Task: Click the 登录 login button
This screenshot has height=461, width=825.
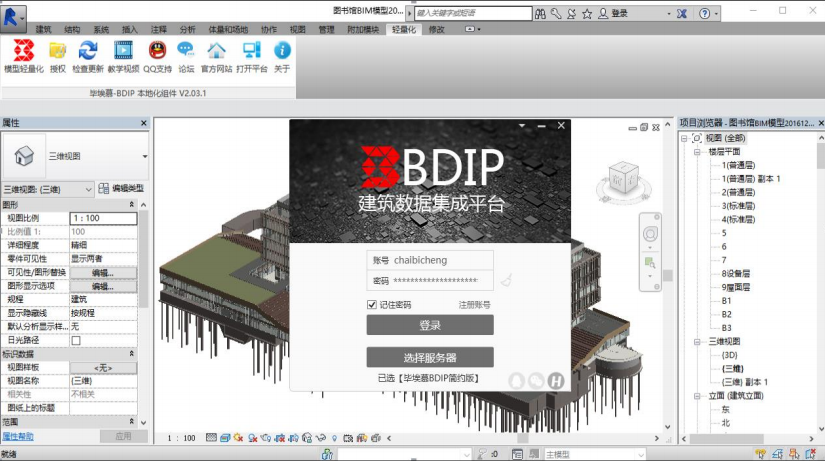Action: coord(430,325)
